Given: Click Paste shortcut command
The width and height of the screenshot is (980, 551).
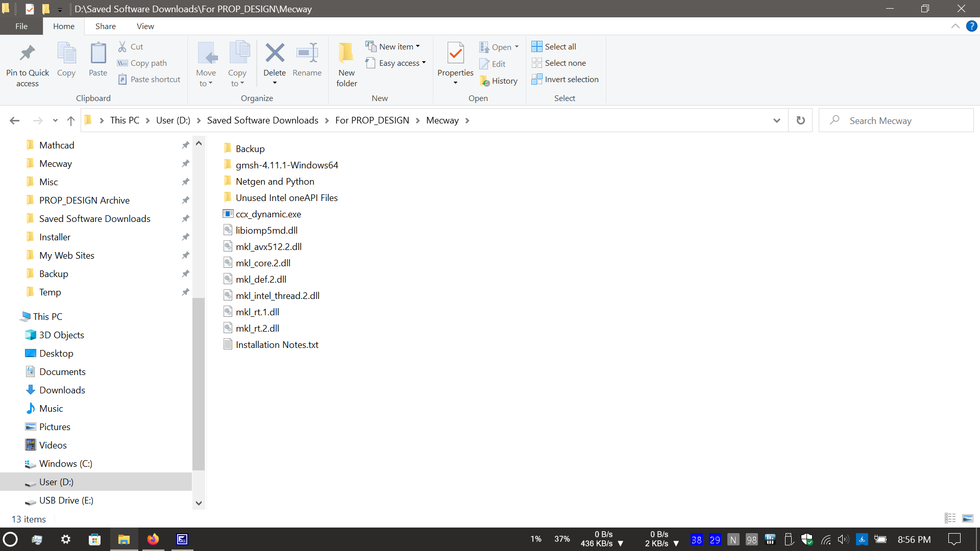Looking at the screenshot, I should pyautogui.click(x=149, y=79).
